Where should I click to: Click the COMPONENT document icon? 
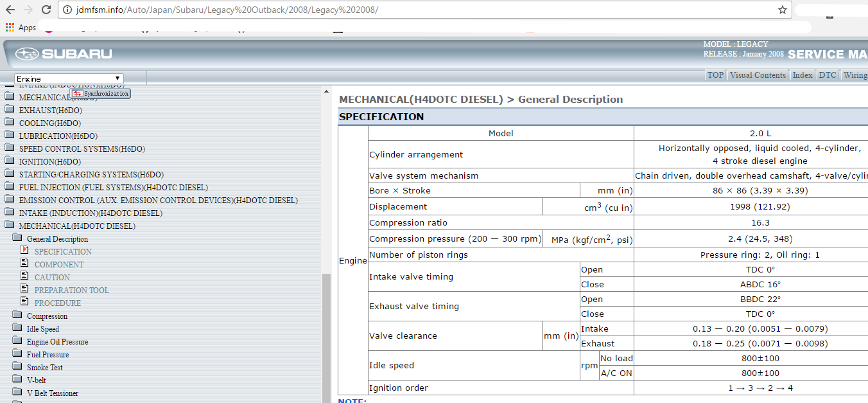click(x=24, y=264)
